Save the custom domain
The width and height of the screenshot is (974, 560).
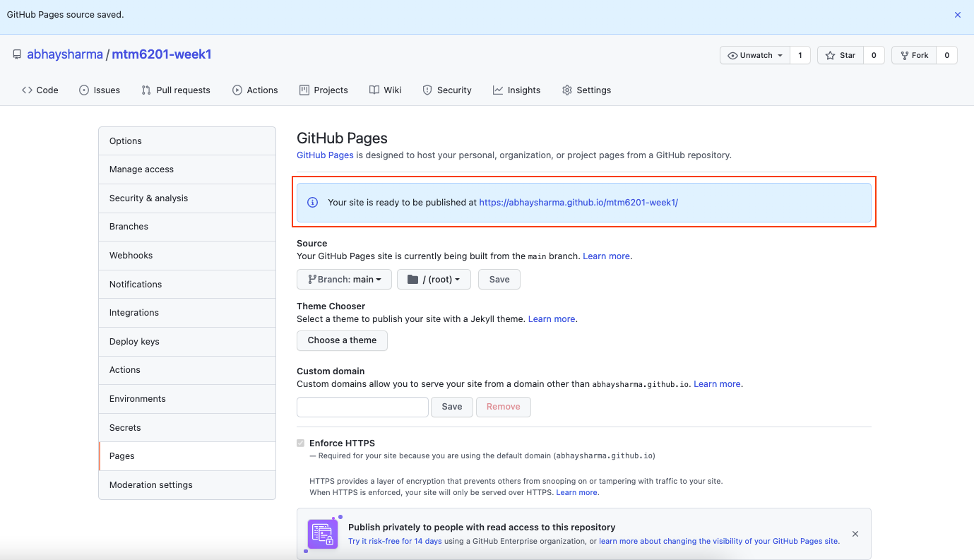[x=452, y=407]
